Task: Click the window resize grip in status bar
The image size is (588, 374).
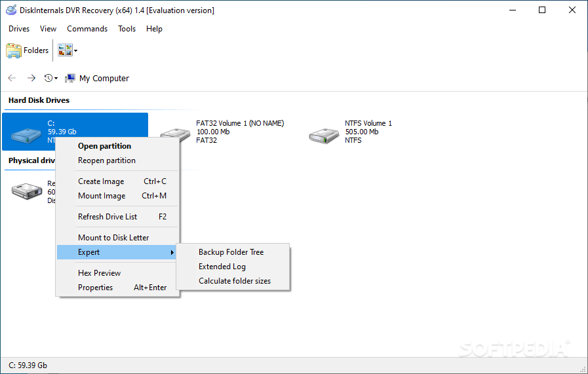Action: point(583,369)
